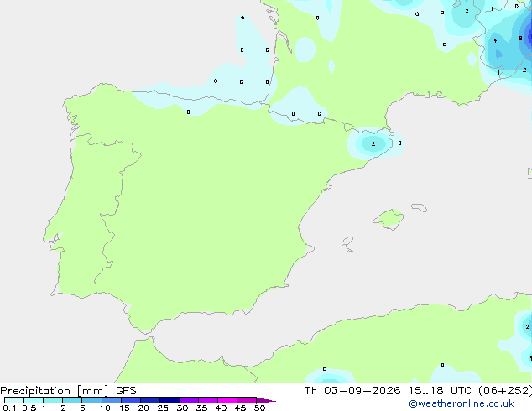Click the 30–35 mm purple legend swatch

pyautogui.click(x=188, y=400)
